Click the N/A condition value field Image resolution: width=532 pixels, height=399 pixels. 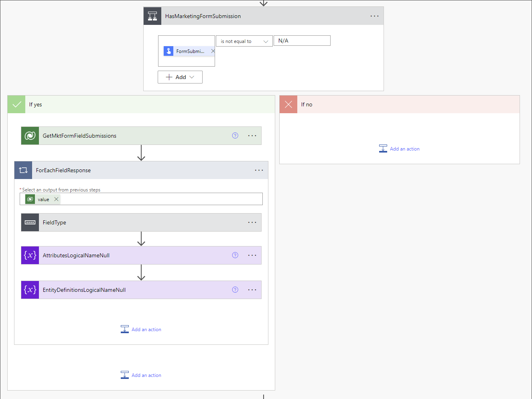point(302,41)
